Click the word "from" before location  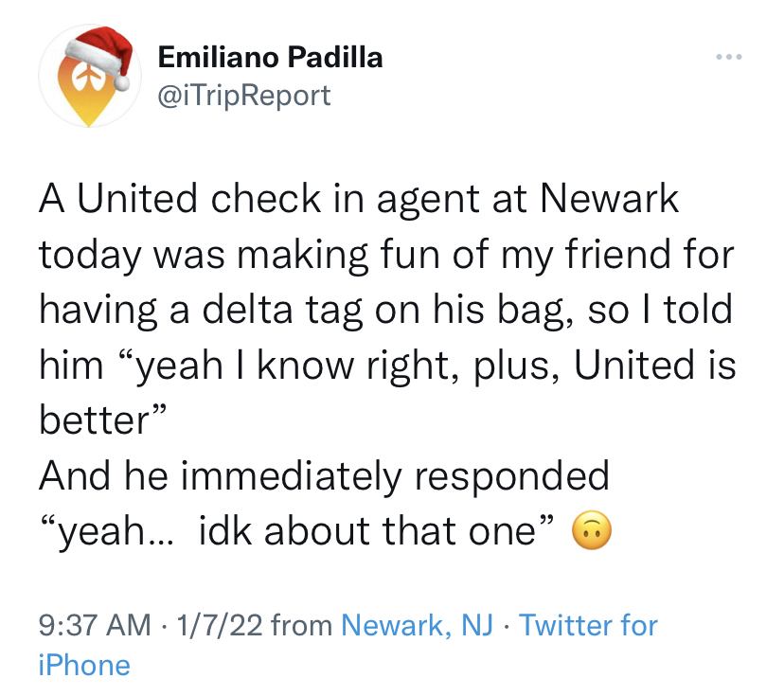(x=300, y=625)
